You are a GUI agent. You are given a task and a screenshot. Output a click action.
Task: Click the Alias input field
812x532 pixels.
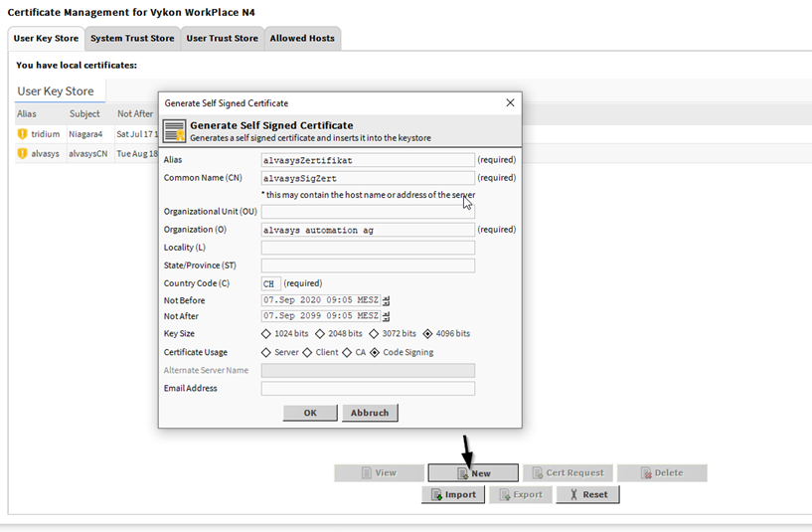368,160
